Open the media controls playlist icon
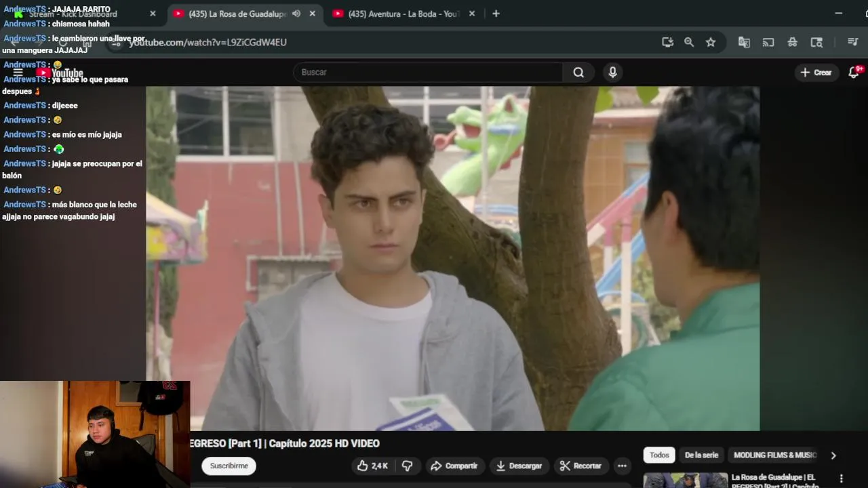Image resolution: width=868 pixels, height=488 pixels. pos(853,42)
